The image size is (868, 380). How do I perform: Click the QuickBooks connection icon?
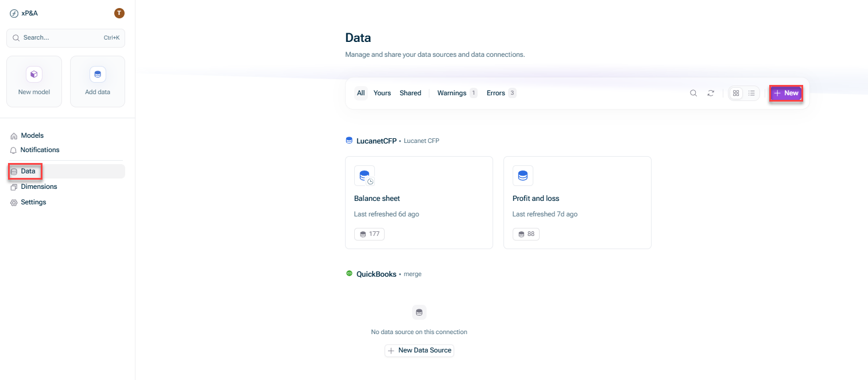tap(349, 274)
